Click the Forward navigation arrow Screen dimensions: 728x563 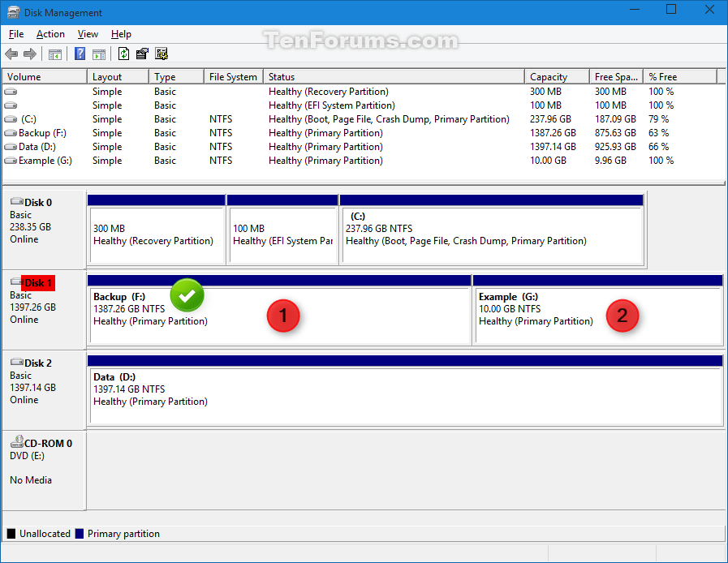click(29, 54)
